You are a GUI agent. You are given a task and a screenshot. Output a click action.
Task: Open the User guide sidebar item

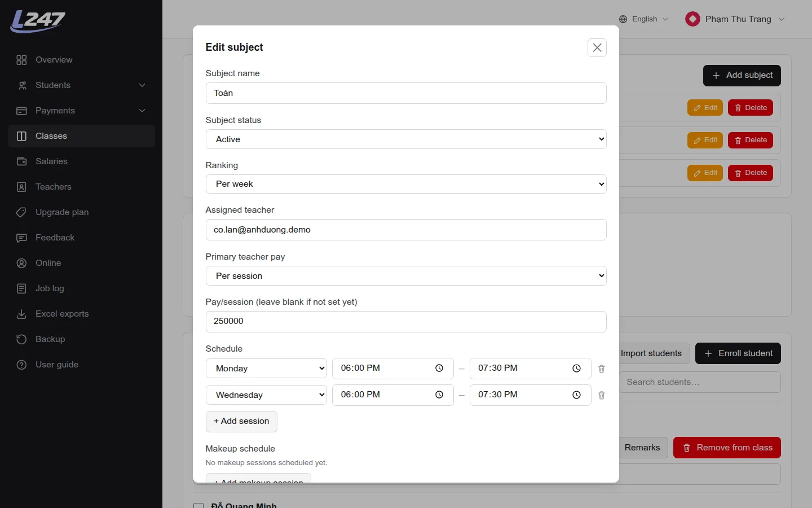82,365
